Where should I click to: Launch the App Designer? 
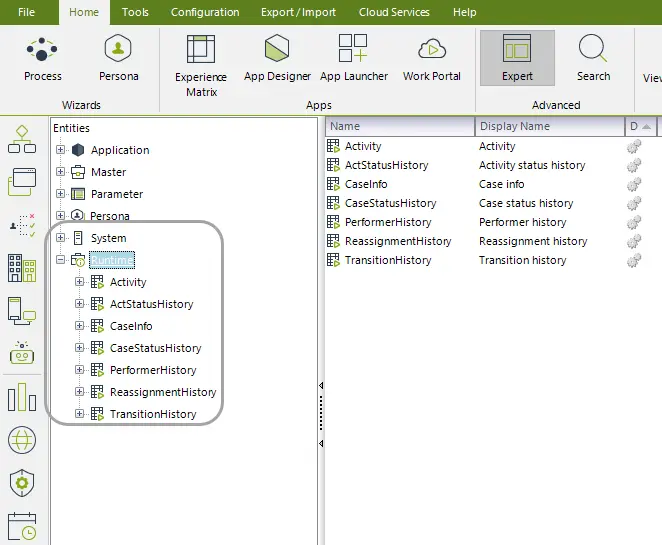tap(277, 59)
